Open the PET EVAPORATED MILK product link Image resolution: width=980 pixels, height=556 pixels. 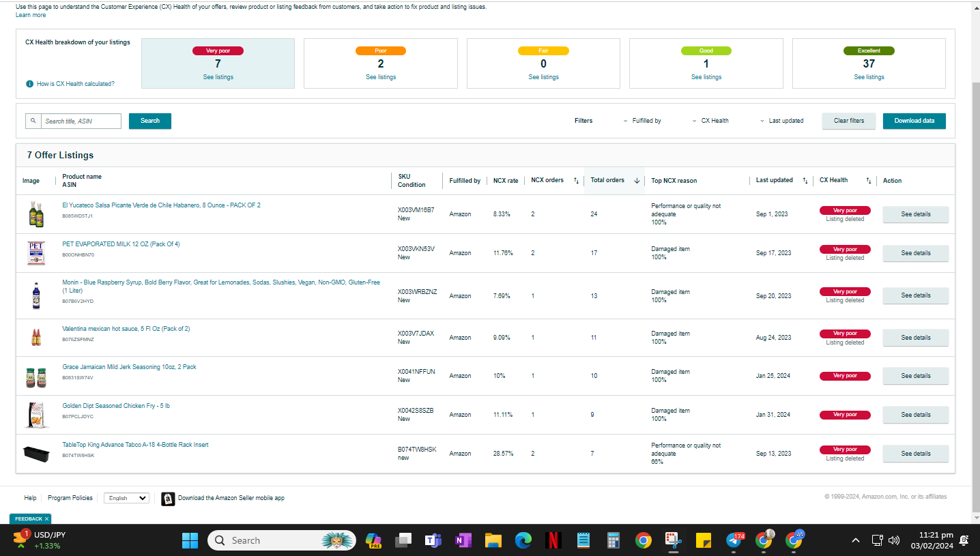(121, 244)
